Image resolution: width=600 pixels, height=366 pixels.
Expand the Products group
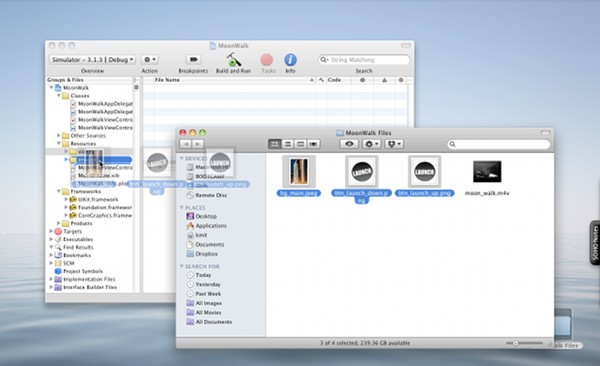tap(59, 223)
